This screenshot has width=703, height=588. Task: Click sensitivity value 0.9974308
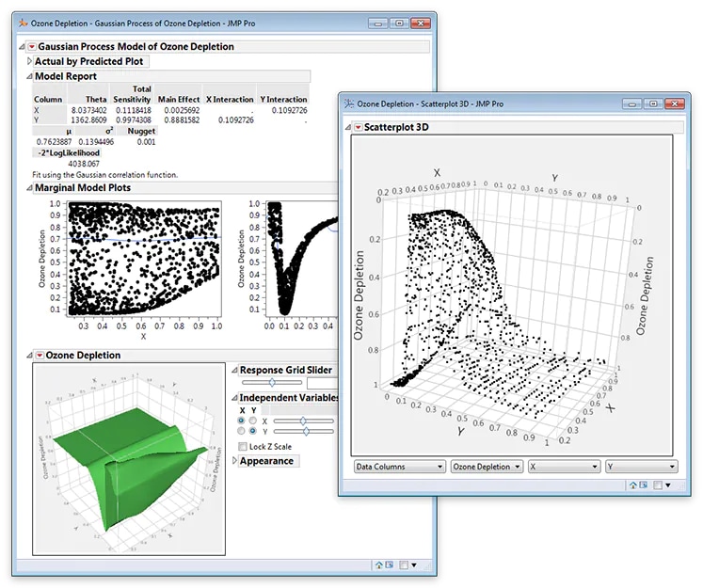pos(133,120)
